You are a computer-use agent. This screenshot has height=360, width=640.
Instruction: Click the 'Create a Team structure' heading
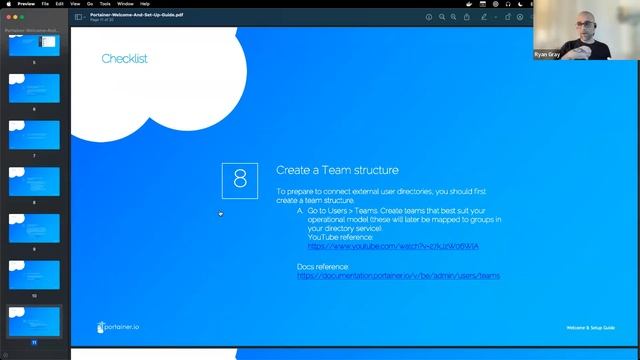click(337, 170)
